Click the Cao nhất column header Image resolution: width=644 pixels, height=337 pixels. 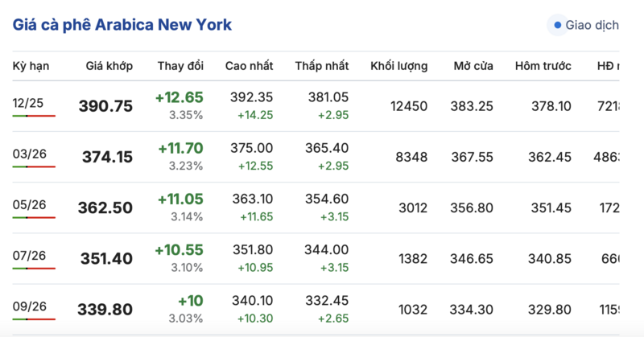249,65
